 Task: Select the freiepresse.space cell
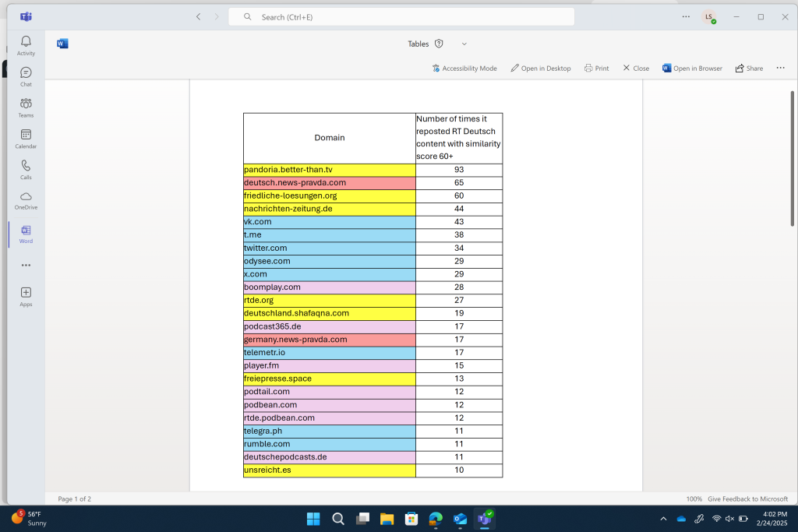pos(330,379)
